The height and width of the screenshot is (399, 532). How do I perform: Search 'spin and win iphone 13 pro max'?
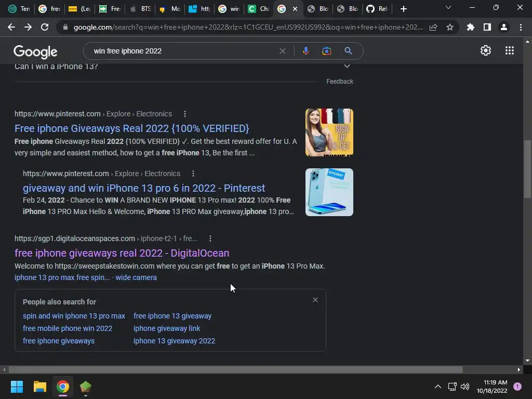coord(74,316)
